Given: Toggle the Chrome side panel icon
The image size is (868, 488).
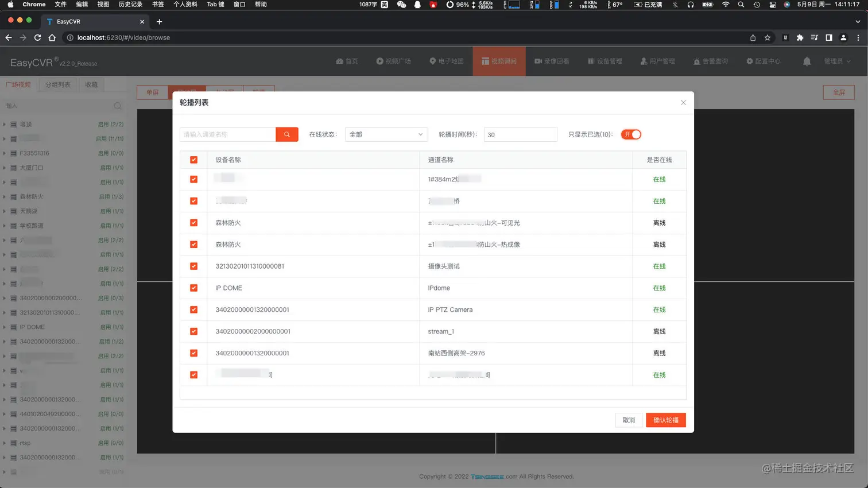Looking at the screenshot, I should [x=829, y=38].
